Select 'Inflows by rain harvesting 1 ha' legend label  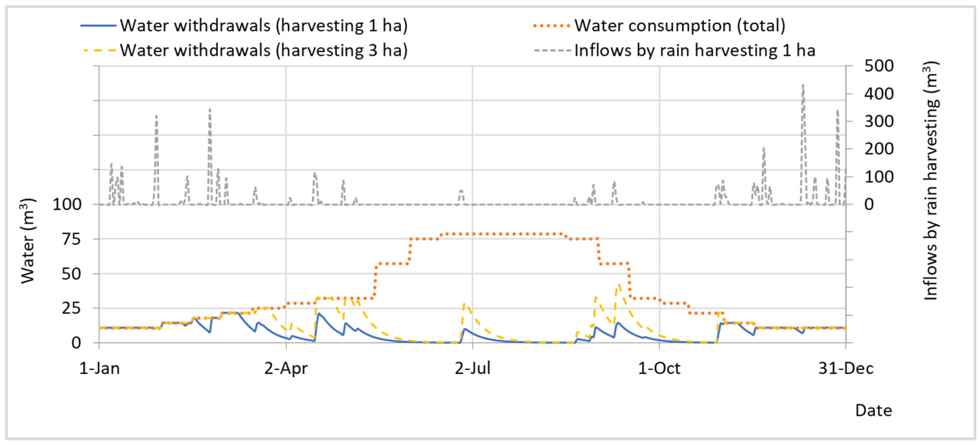(x=695, y=50)
